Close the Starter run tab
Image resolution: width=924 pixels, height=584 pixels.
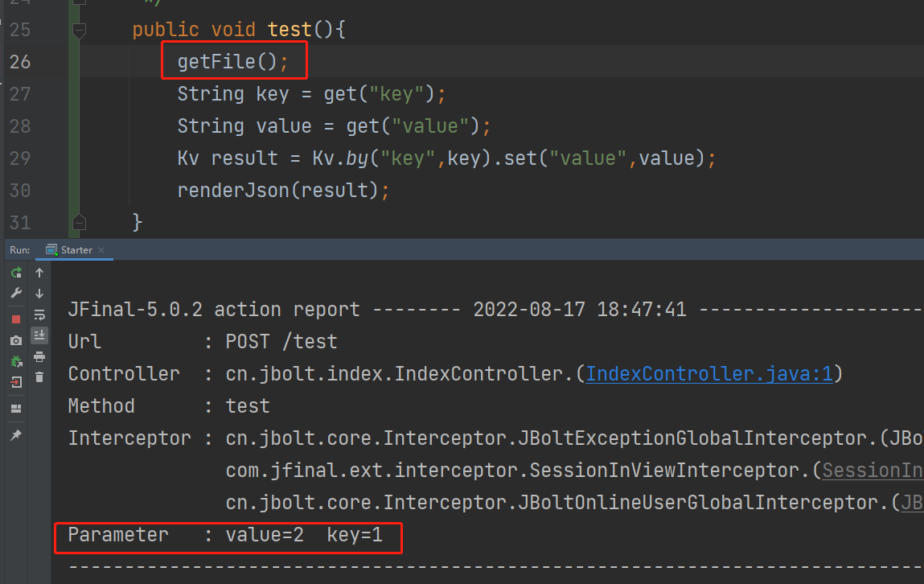point(101,250)
